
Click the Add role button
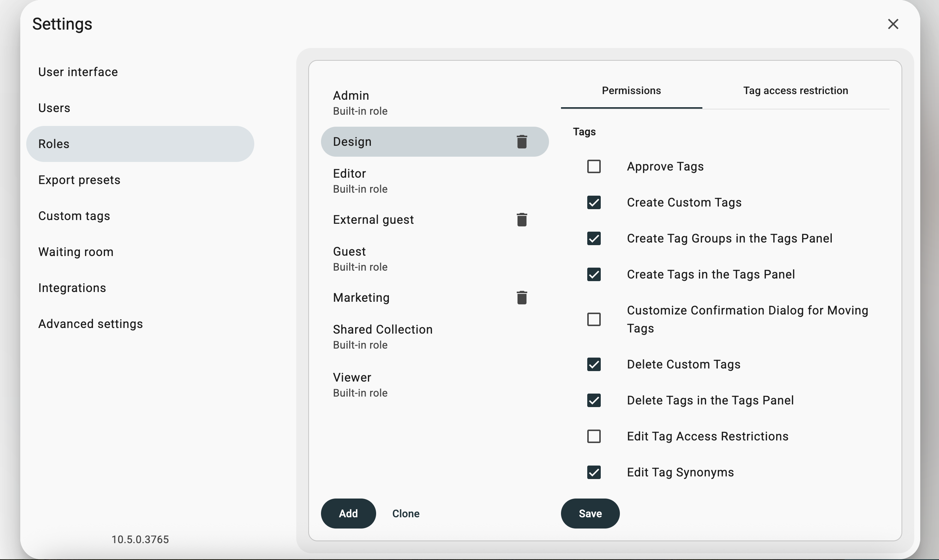pos(348,514)
